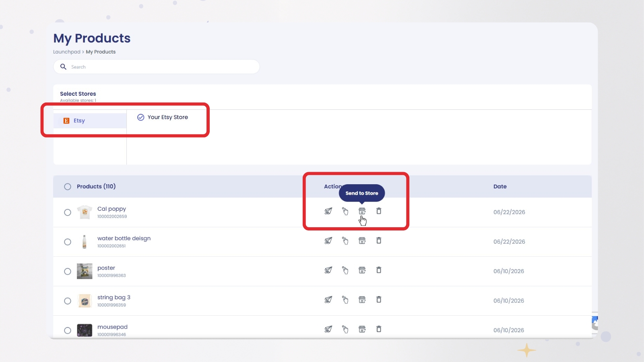Click the trash icon in mousepad row
The height and width of the screenshot is (362, 644).
(379, 329)
